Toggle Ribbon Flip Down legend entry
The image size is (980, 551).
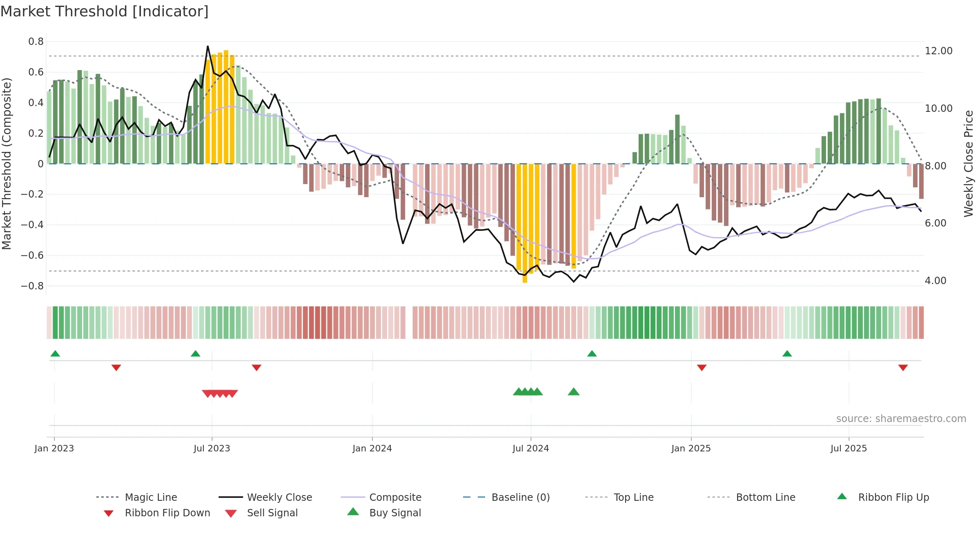coord(157,513)
